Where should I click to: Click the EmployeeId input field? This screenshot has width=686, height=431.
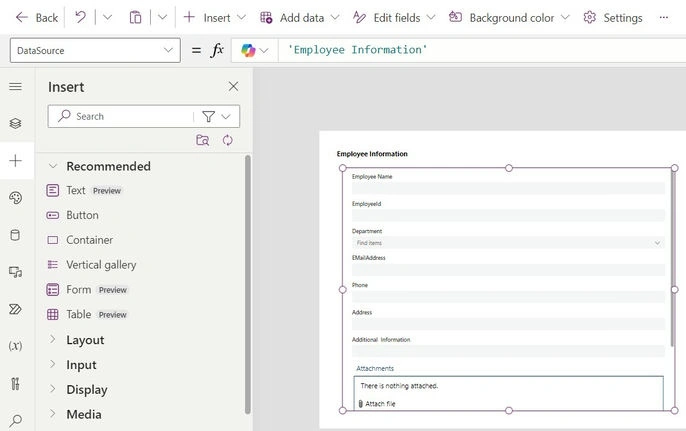508,215
